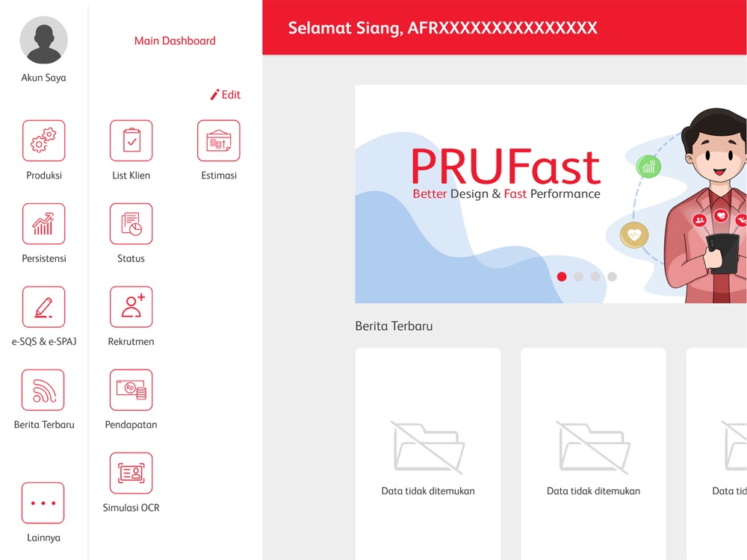Click the e-SQS & e-SPAJ label

[x=44, y=341]
